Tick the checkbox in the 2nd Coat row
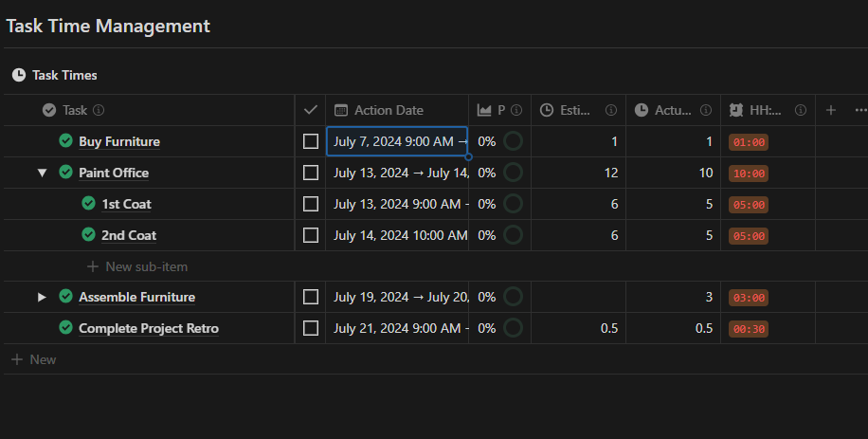This screenshot has height=439, width=868. [x=311, y=235]
